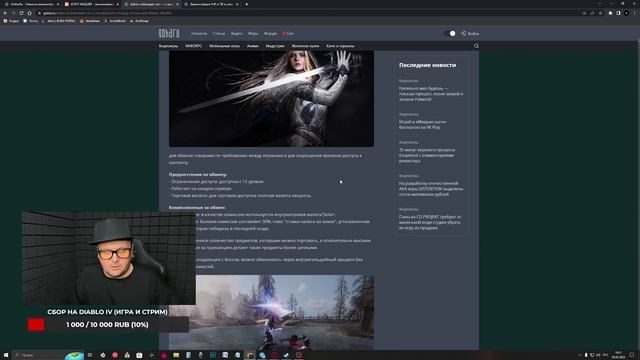Open the VK Play news item
Screen dimensions: 640x360
pyautogui.click(x=422, y=124)
